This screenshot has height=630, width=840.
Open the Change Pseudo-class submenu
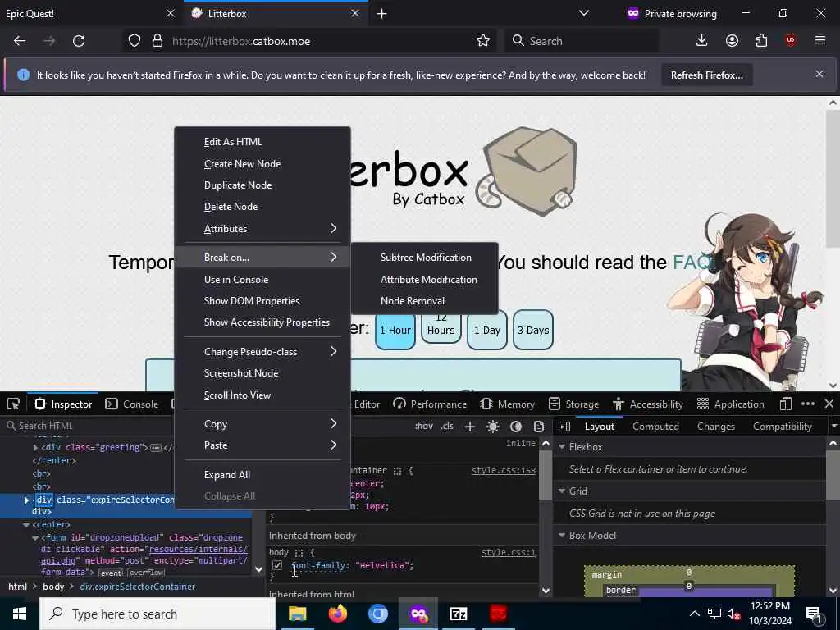(x=262, y=352)
